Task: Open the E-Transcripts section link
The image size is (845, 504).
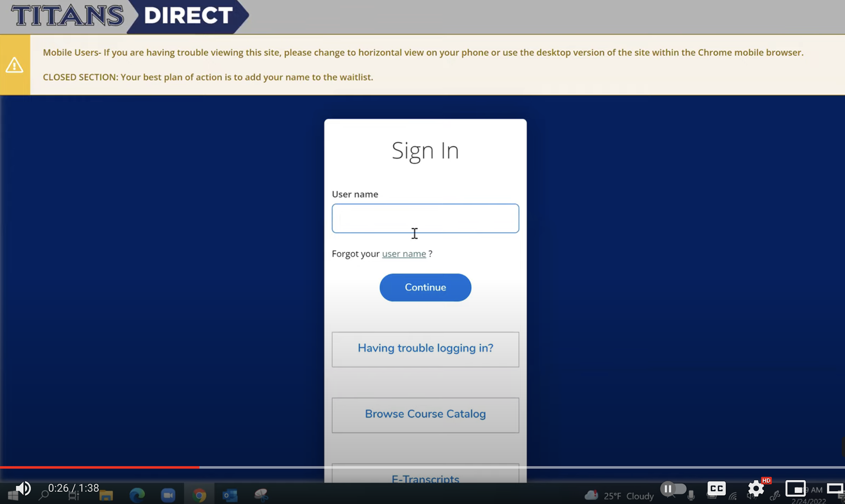Action: click(425, 478)
